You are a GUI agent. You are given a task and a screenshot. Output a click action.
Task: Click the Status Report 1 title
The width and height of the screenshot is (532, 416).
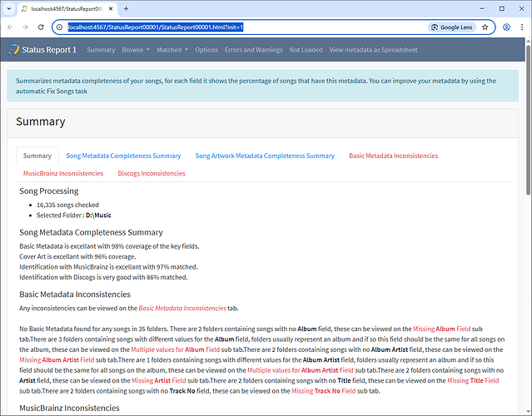click(x=49, y=49)
